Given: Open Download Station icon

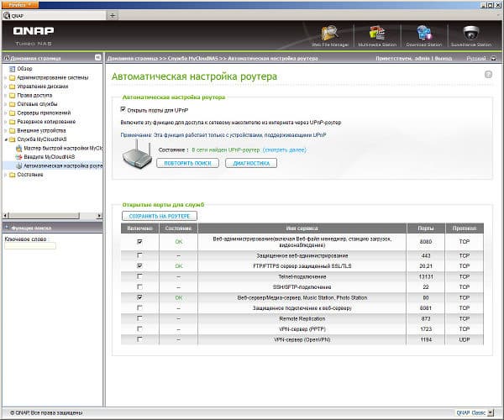Looking at the screenshot, I should (x=423, y=34).
